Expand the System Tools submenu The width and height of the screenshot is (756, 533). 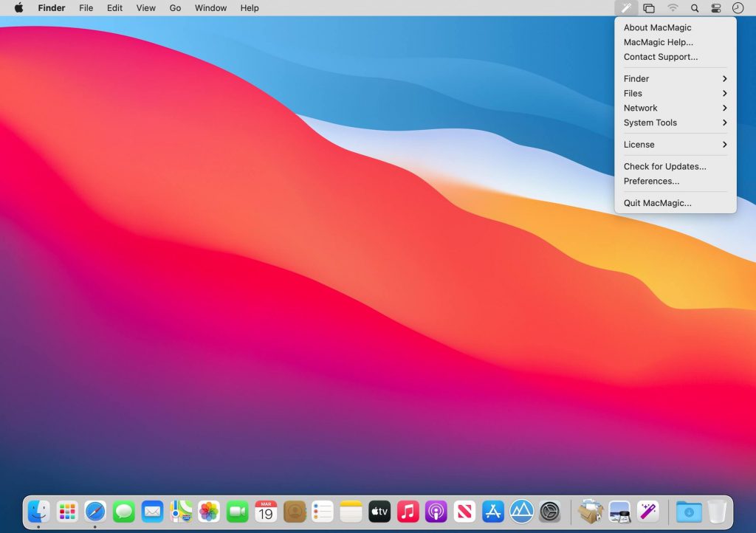650,123
